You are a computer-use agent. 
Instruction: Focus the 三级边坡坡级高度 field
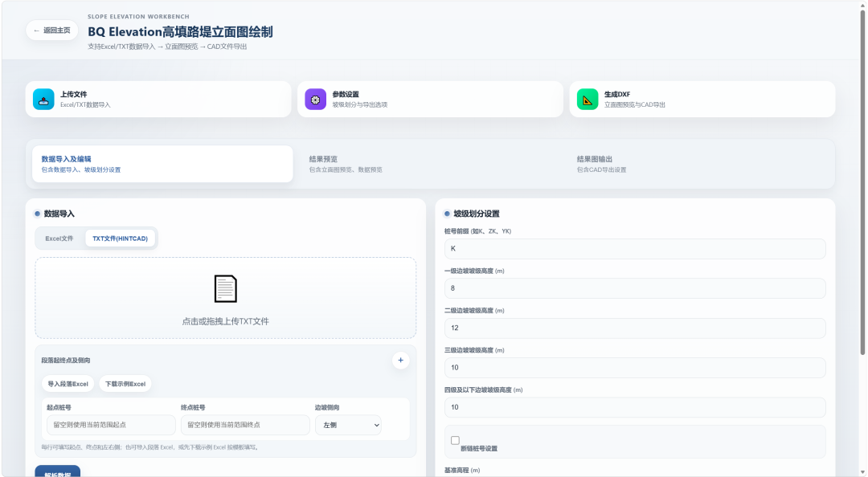[635, 368]
